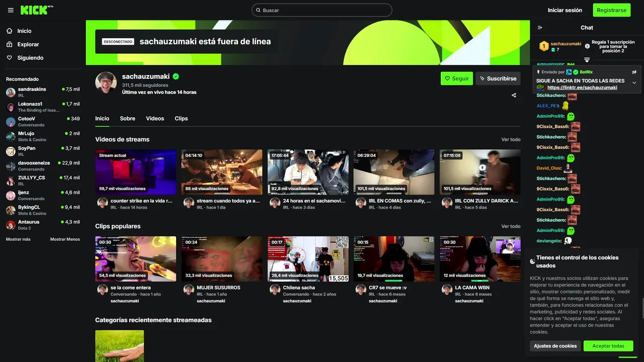Open Ajustes de cookies
This screenshot has height=362, width=644.
pyautogui.click(x=555, y=346)
